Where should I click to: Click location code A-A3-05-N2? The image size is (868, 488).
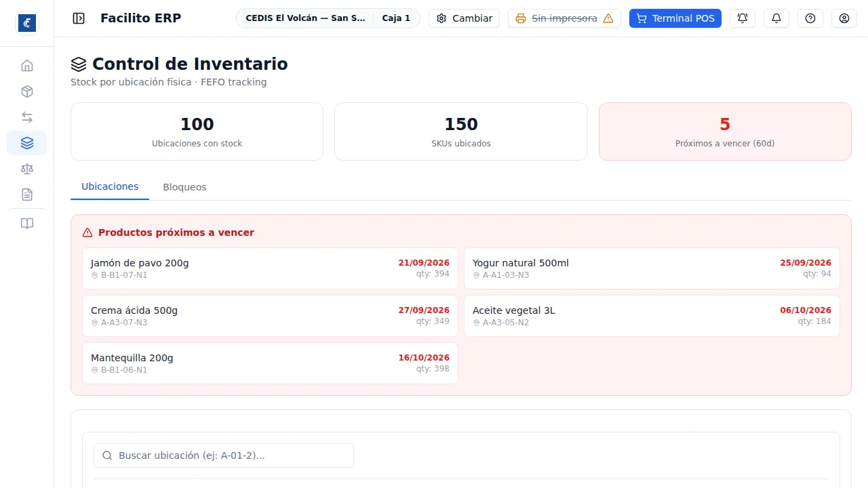click(506, 323)
